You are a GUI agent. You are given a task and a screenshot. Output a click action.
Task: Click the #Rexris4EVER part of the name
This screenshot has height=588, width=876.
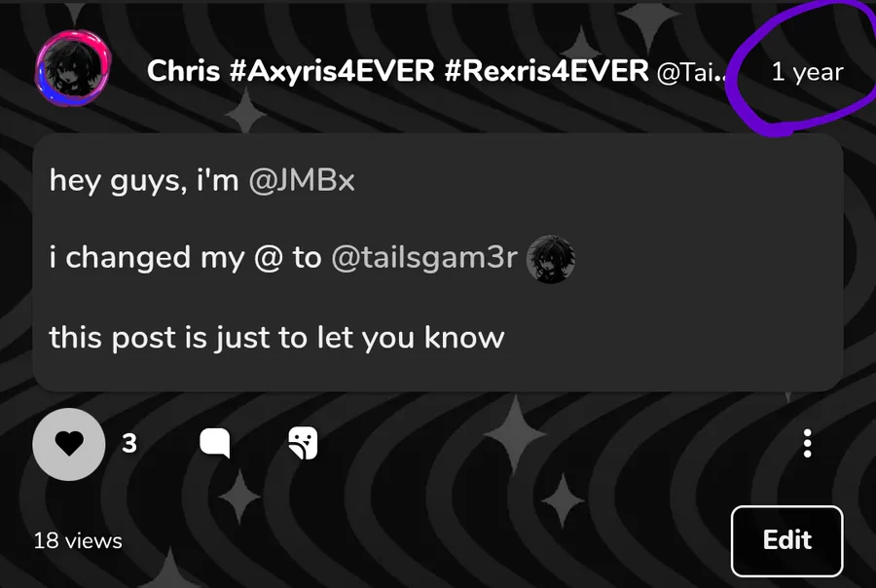[546, 71]
